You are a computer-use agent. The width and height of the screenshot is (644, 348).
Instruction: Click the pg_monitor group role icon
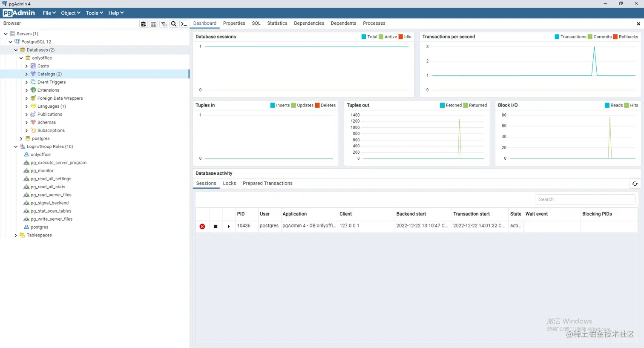(x=26, y=171)
